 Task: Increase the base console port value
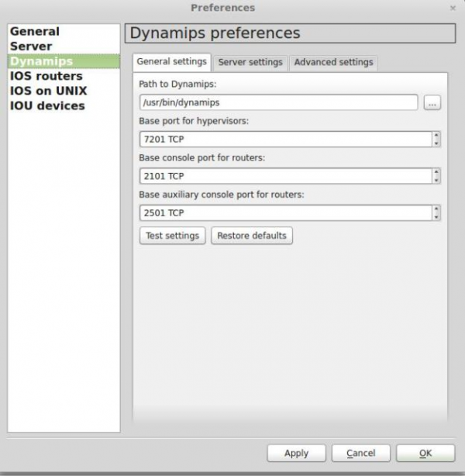436,172
